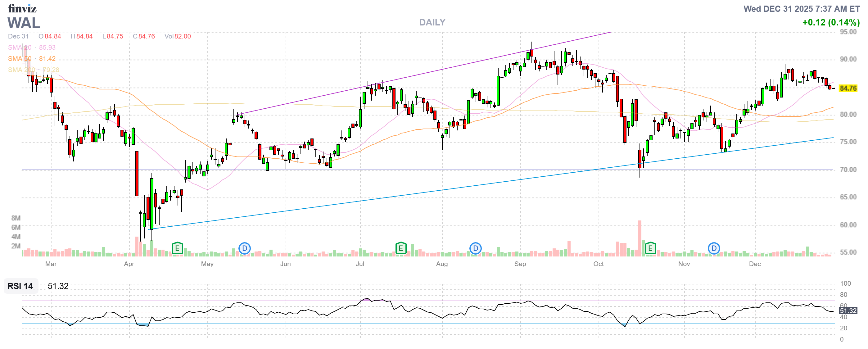Click the horizontal 70.00 support line
The image size is (868, 349).
[x=404, y=170]
